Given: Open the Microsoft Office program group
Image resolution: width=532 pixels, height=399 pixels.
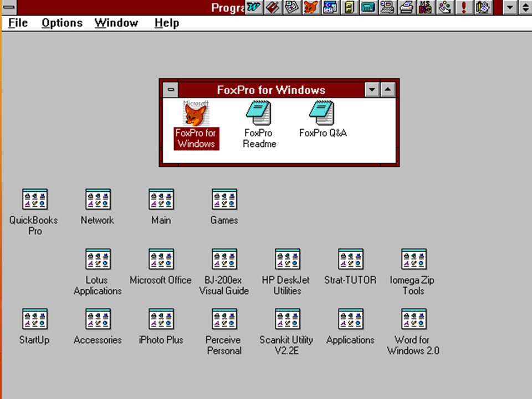Looking at the screenshot, I should (x=161, y=259).
